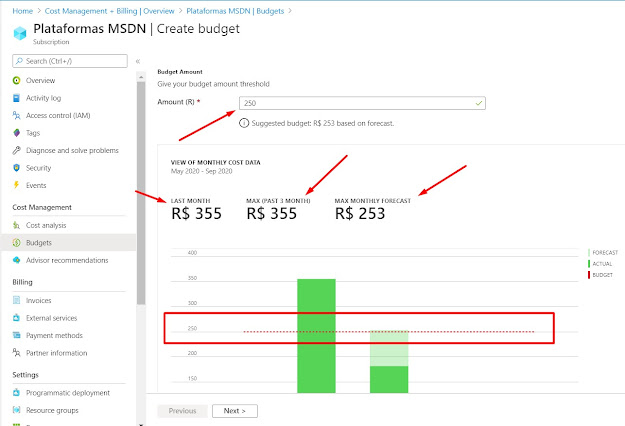The height and width of the screenshot is (426, 625).
Task: Click the Next button
Action: coord(235,411)
